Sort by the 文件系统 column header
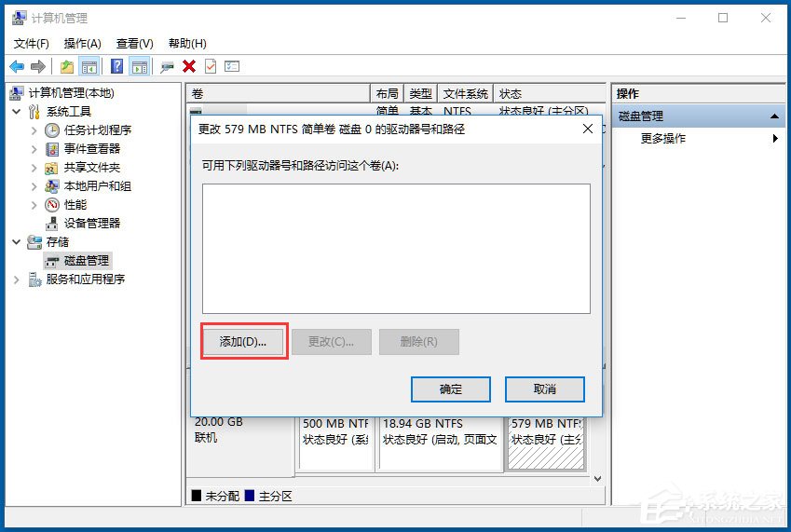Screen dimensions: 791x532 point(465,94)
